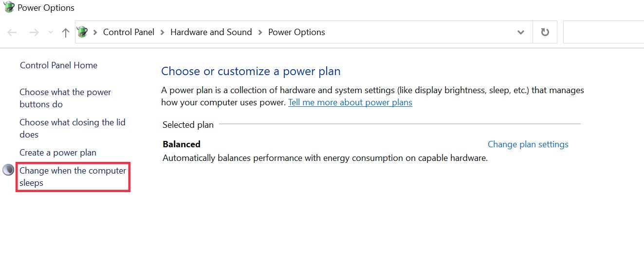Expand the address bar history dropdown
Image resolution: width=644 pixels, height=275 pixels.
click(521, 32)
